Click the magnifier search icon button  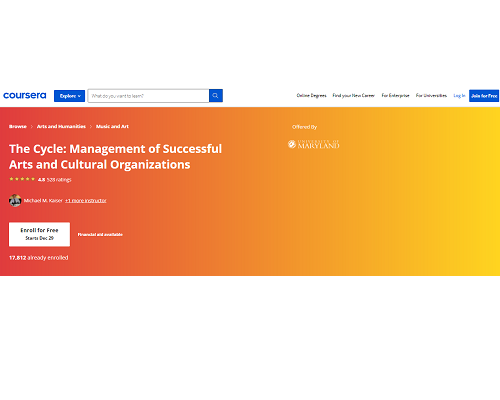[216, 96]
